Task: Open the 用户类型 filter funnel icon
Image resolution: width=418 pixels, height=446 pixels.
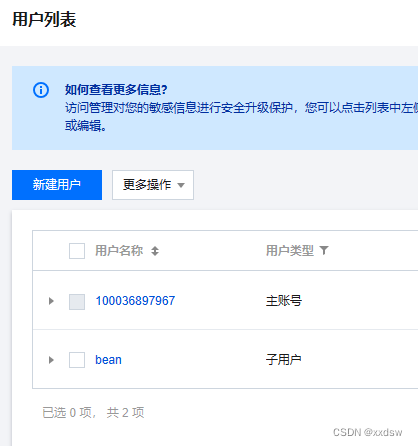Action: [324, 250]
